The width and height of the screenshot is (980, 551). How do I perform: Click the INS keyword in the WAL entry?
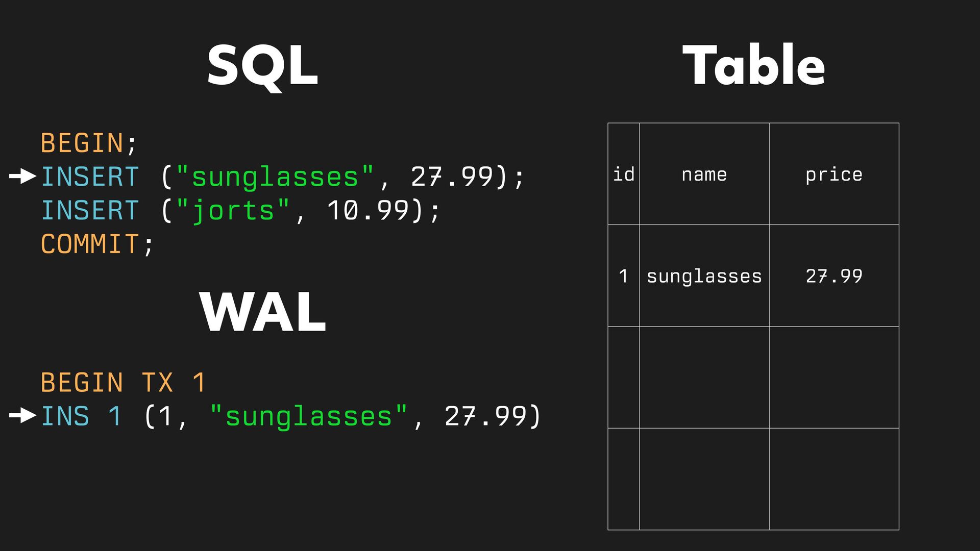(65, 416)
